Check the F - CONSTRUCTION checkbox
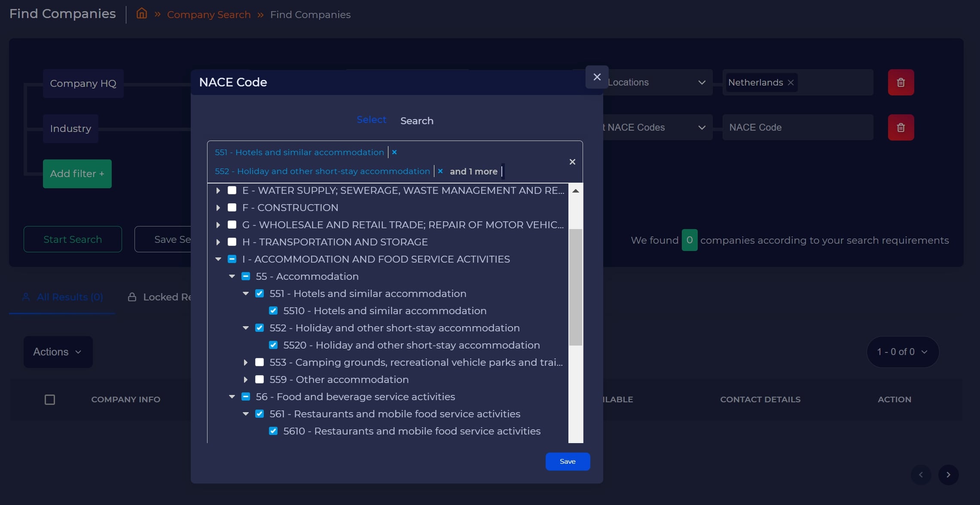This screenshot has width=980, height=505. coord(232,208)
